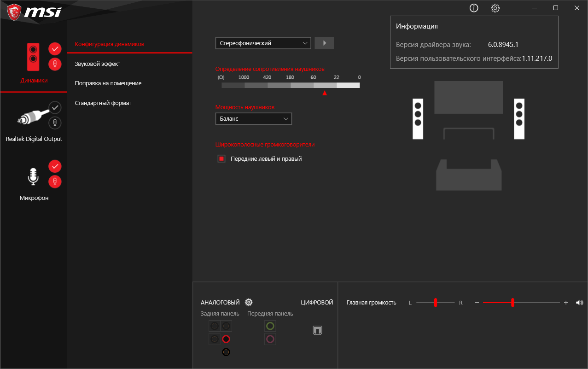Toggle Передние левый и правый checkbox
588x369 pixels.
(221, 159)
